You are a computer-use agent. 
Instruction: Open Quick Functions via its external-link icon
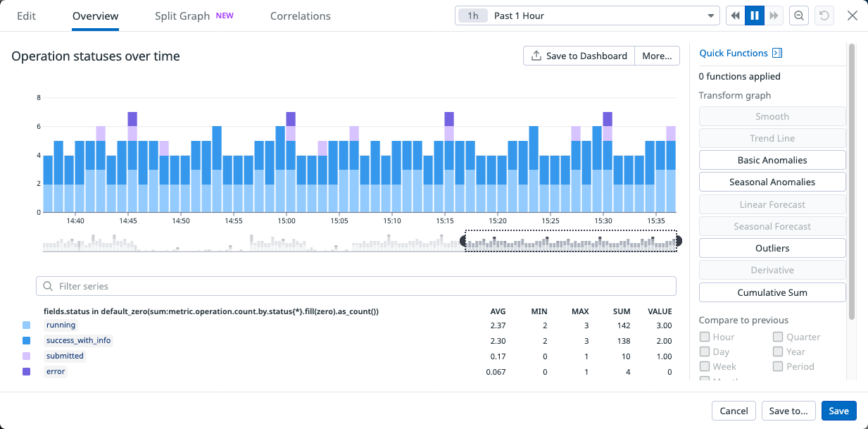point(779,52)
